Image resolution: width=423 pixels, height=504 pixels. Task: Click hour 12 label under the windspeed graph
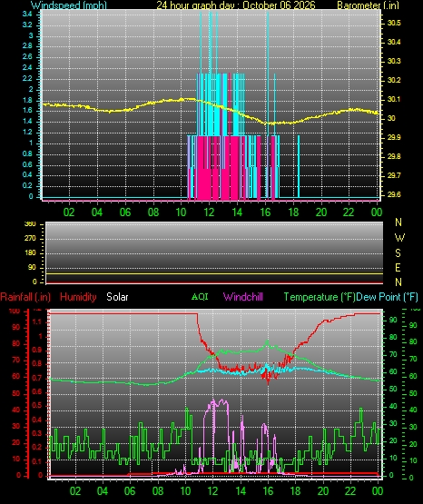209,212
